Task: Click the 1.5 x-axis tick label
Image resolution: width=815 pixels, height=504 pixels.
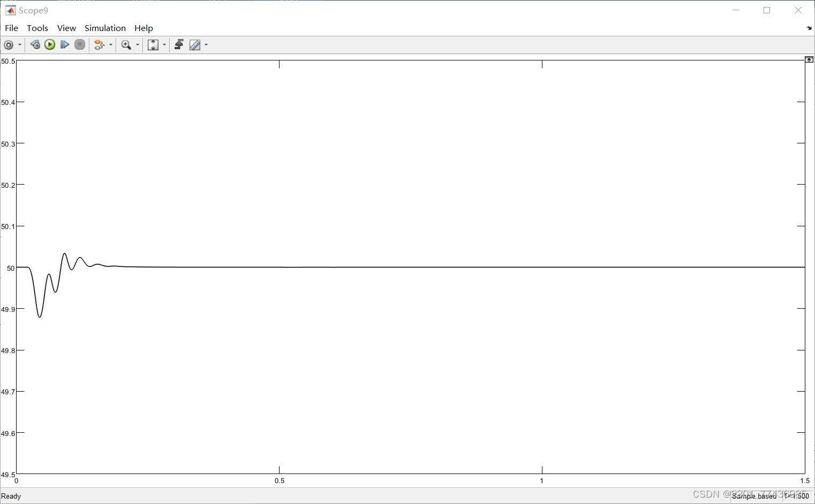Action: (805, 480)
